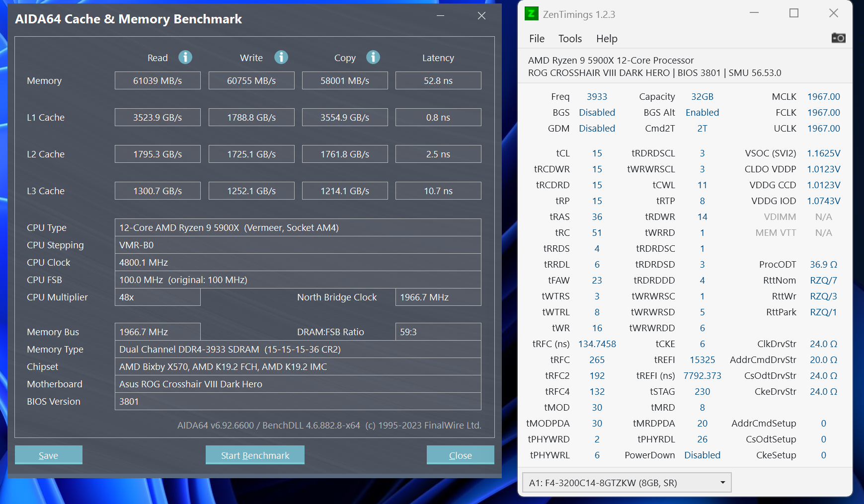Image resolution: width=864 pixels, height=504 pixels.
Task: Click the AMD Ryzen 9 5900X processor name
Action: tap(611, 60)
